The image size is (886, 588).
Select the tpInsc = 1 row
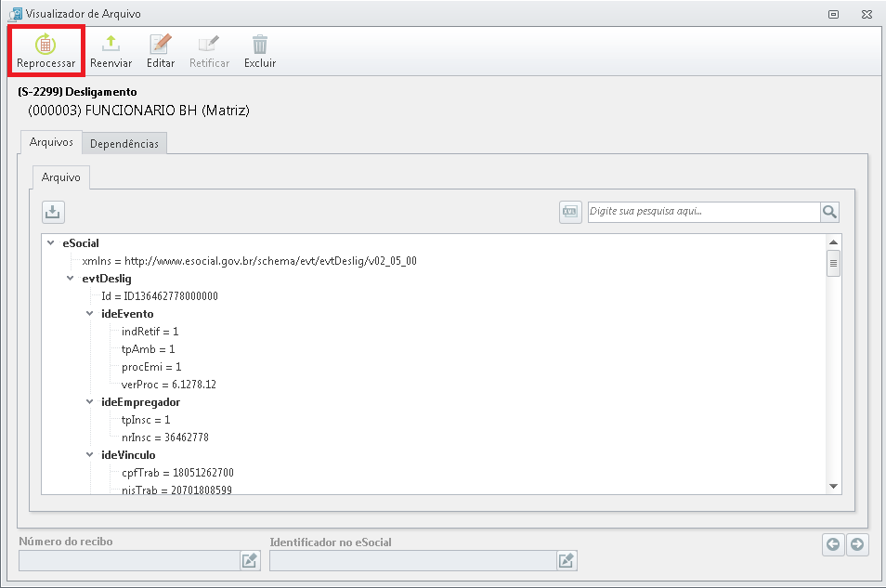(x=146, y=420)
